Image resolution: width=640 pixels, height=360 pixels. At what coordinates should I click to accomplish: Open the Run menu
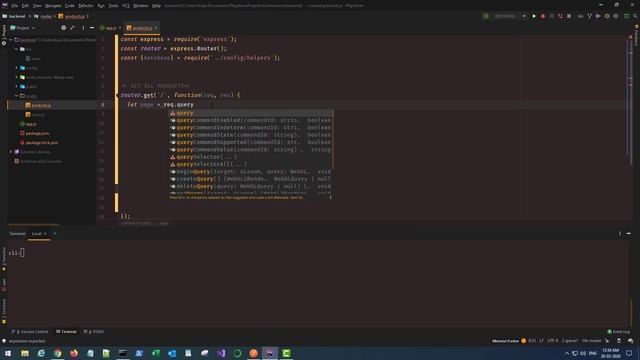click(101, 6)
